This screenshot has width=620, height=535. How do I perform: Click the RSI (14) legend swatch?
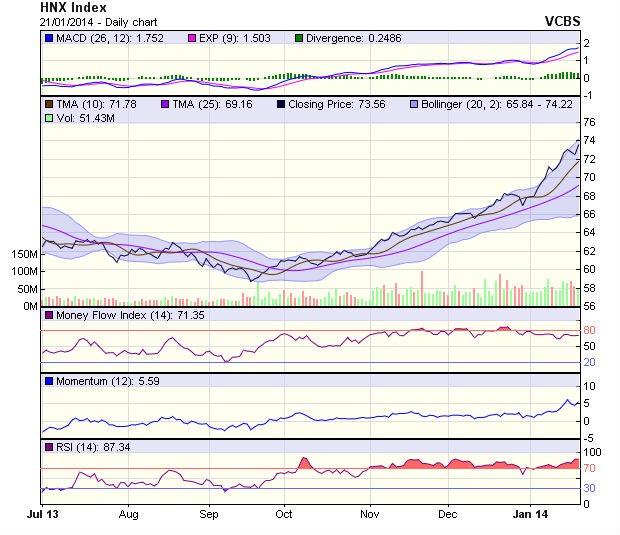(49, 446)
